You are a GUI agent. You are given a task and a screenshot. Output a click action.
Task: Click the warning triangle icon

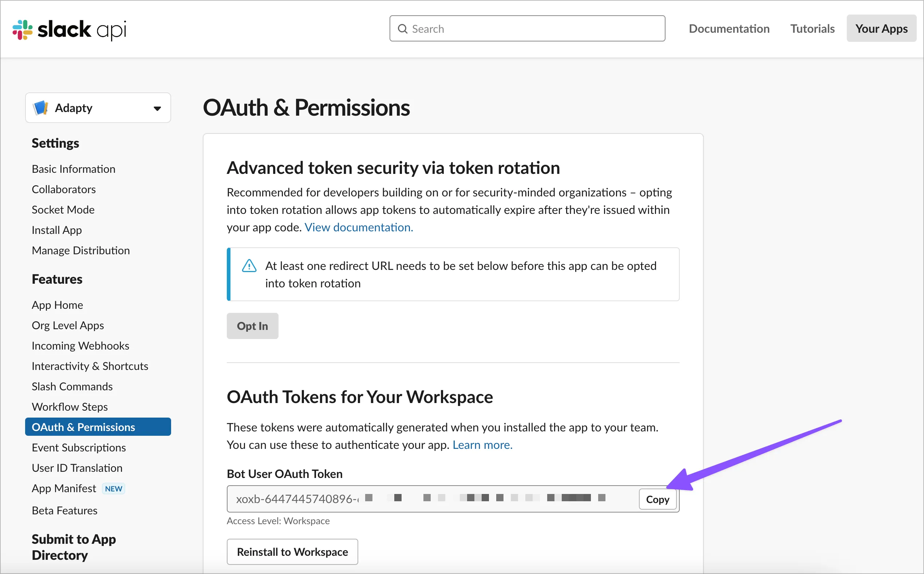tap(249, 266)
